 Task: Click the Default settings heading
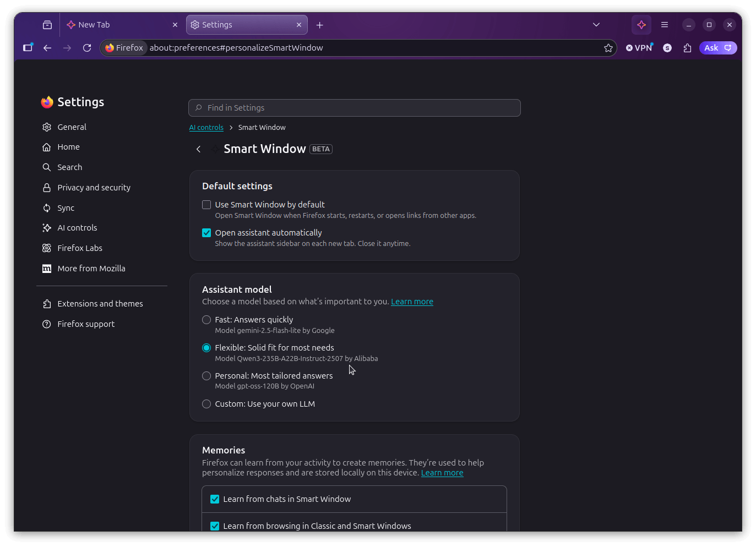[237, 186]
